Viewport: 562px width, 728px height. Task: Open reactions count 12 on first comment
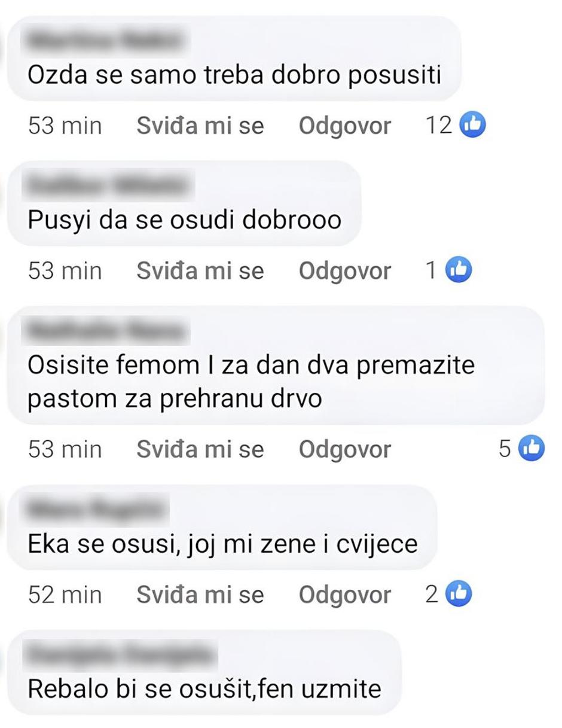click(438, 126)
